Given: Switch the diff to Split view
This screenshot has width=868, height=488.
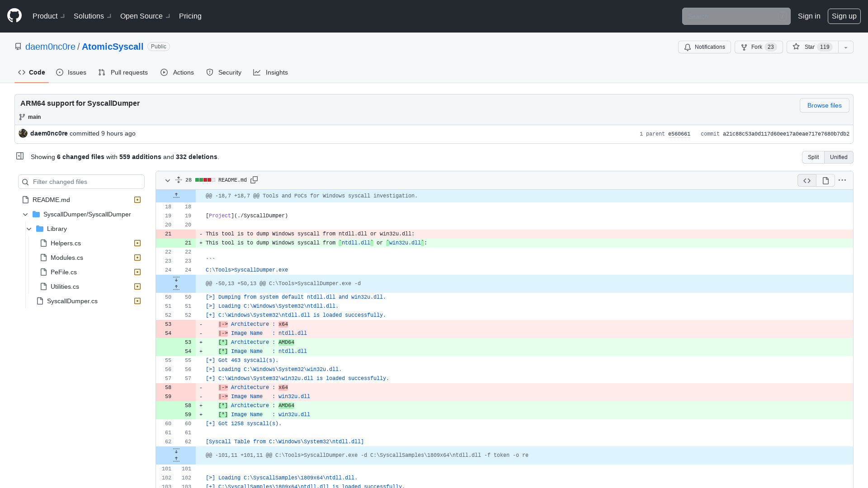Looking at the screenshot, I should pos(813,157).
